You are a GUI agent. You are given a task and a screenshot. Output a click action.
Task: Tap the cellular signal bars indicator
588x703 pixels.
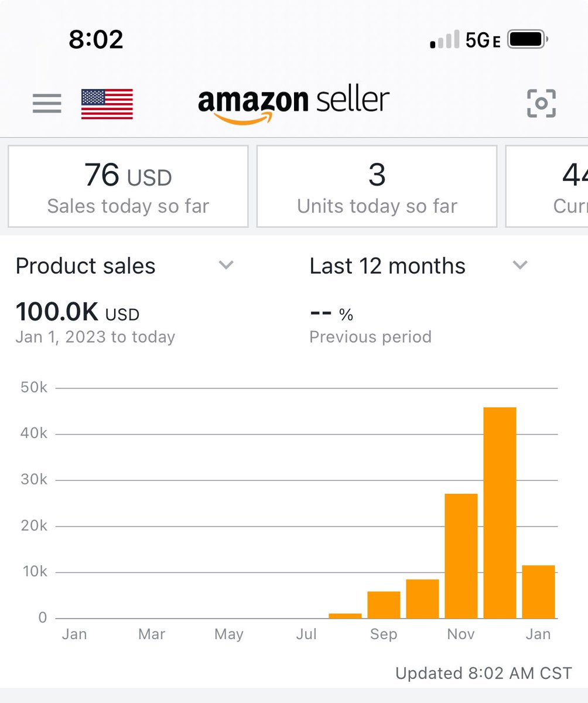point(445,40)
